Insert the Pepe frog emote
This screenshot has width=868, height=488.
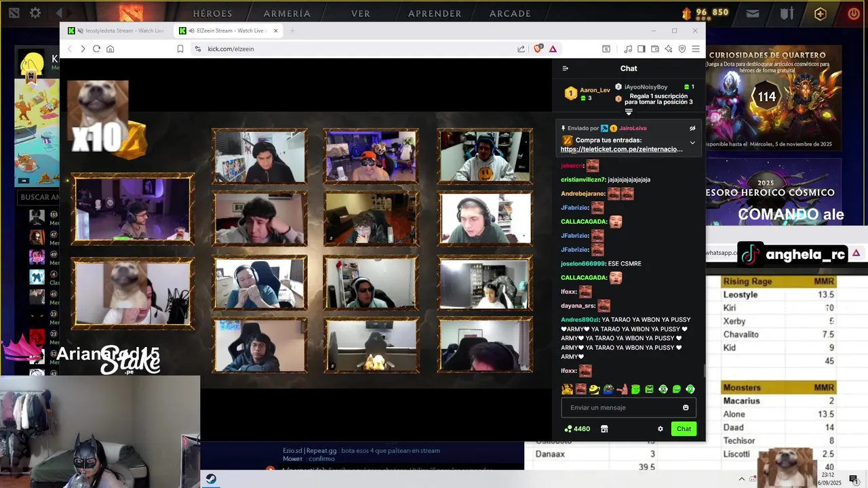coord(608,389)
